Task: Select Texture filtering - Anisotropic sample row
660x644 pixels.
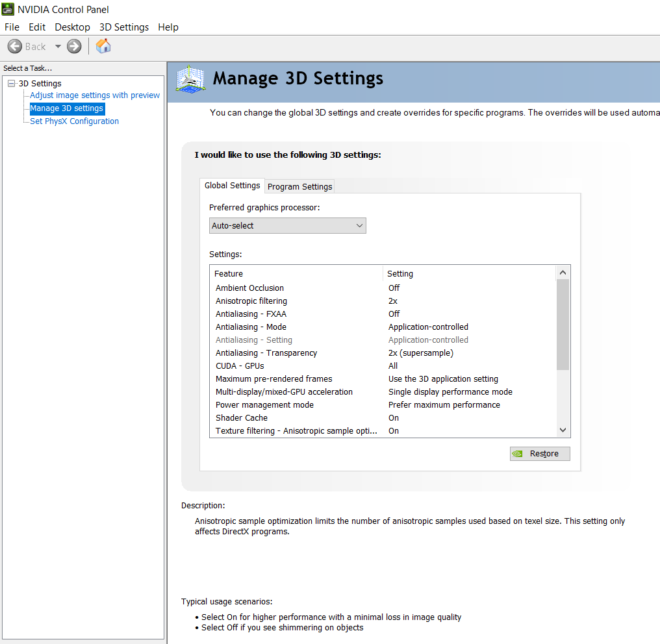Action: pos(383,430)
